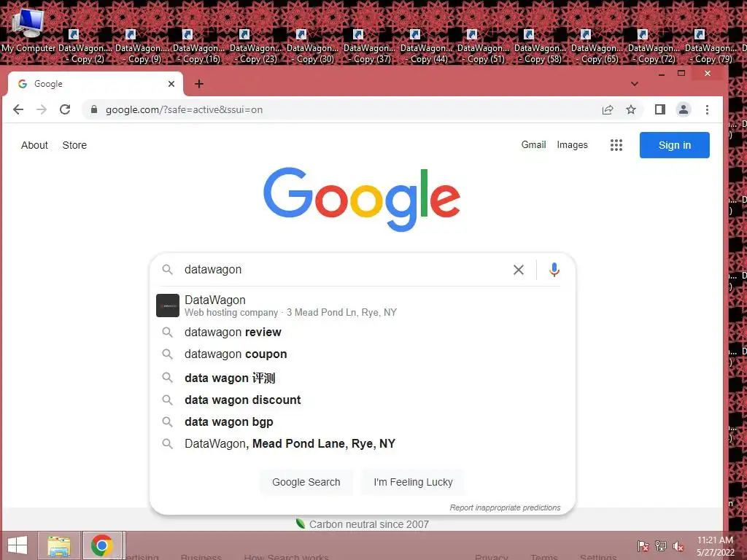747x560 pixels.
Task: Select the datawagon review suggestion
Action: pos(362,332)
